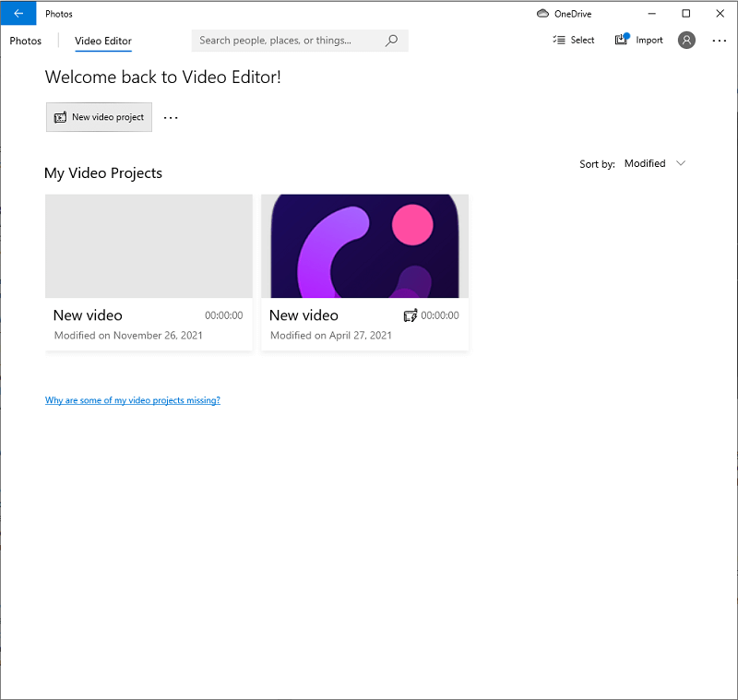
Task: Click the Select checklist icon
Action: (559, 40)
